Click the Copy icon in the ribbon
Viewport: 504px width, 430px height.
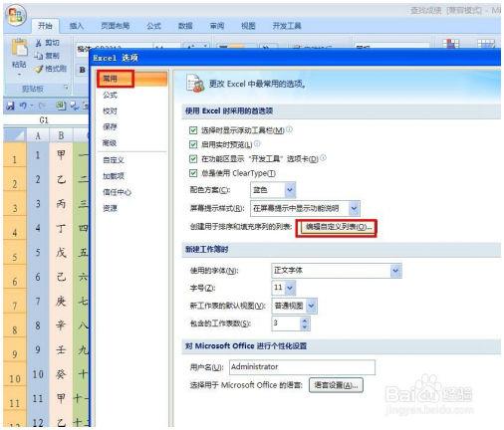39,56
